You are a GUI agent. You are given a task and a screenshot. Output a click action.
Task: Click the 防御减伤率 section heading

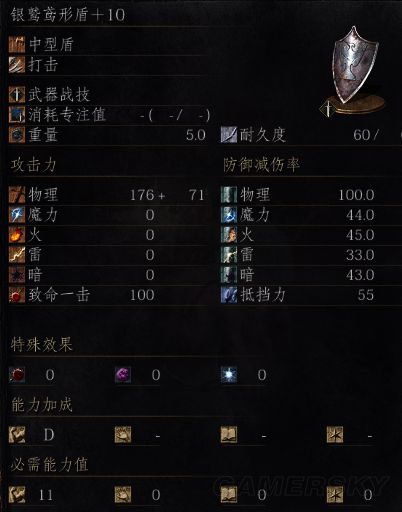(x=261, y=165)
